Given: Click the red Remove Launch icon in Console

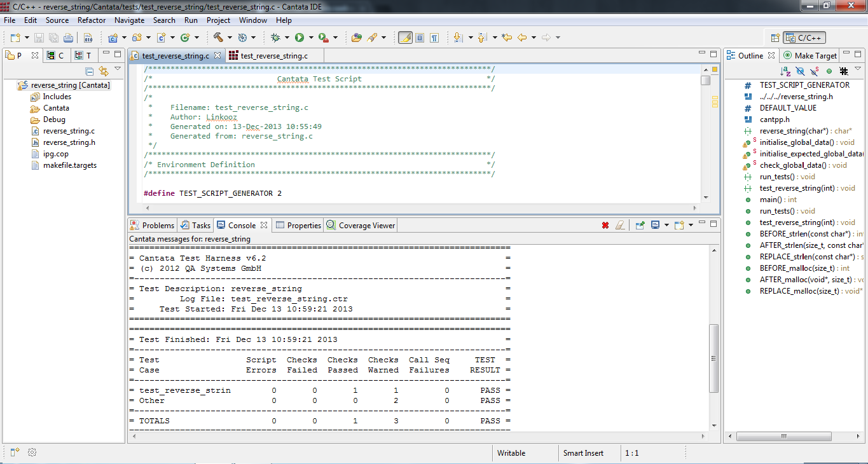Looking at the screenshot, I should pos(605,225).
